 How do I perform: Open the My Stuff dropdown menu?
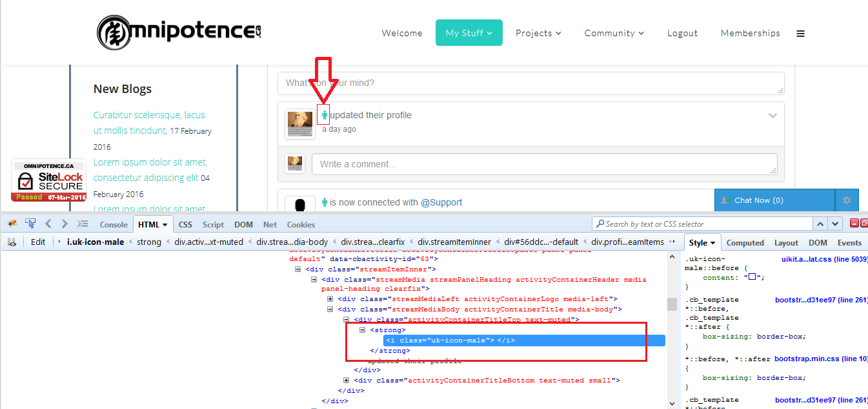pyautogui.click(x=469, y=33)
